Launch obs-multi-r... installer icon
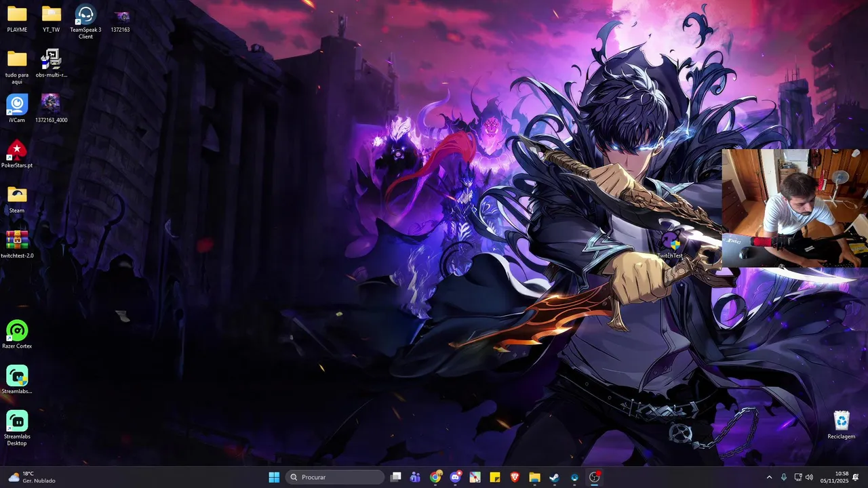 [x=52, y=64]
